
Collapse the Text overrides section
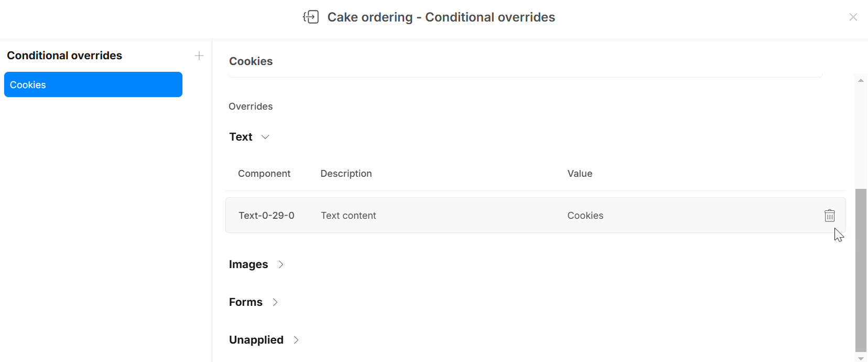tap(265, 137)
